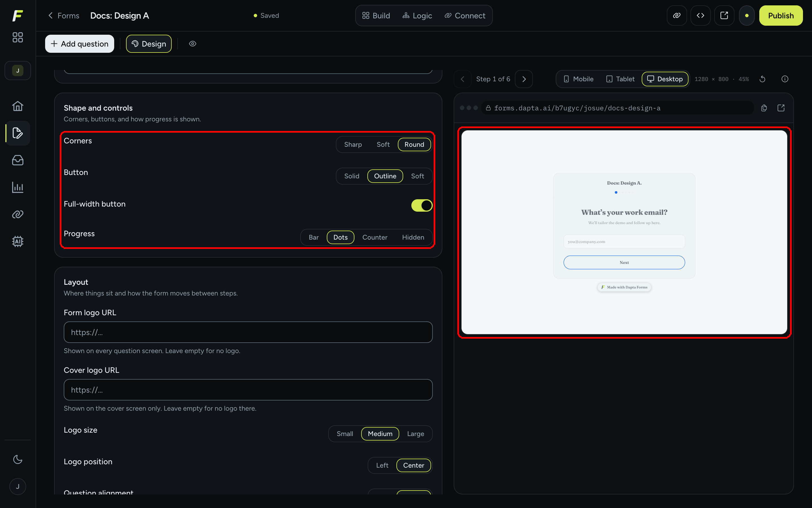Click Next button in form preview
Image resolution: width=812 pixels, height=508 pixels.
click(624, 262)
